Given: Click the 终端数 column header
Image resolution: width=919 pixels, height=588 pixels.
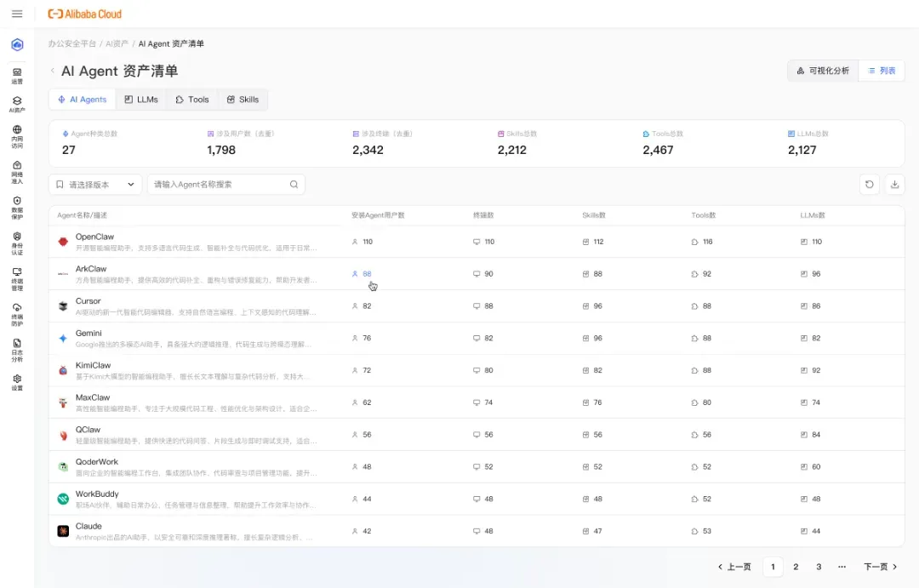Looking at the screenshot, I should point(483,215).
